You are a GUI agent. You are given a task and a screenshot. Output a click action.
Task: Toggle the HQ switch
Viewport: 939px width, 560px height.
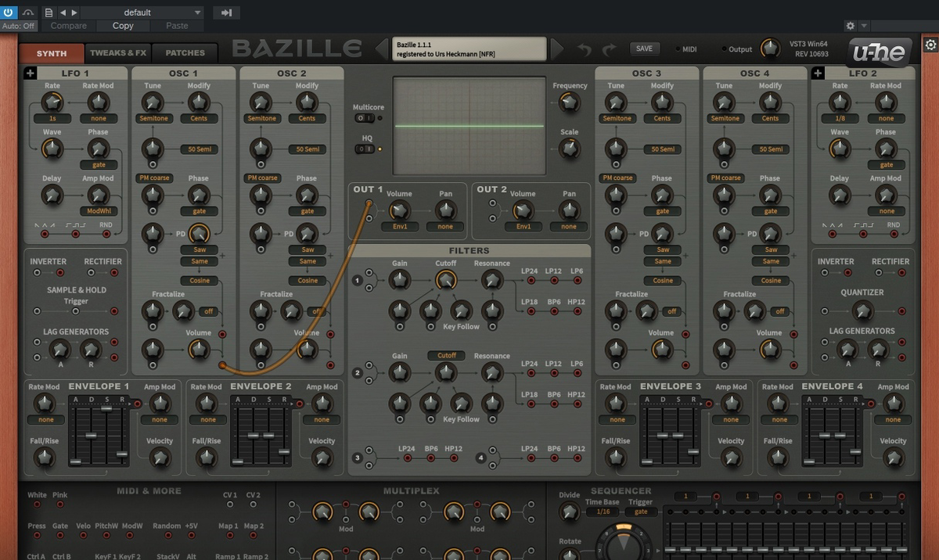point(364,149)
